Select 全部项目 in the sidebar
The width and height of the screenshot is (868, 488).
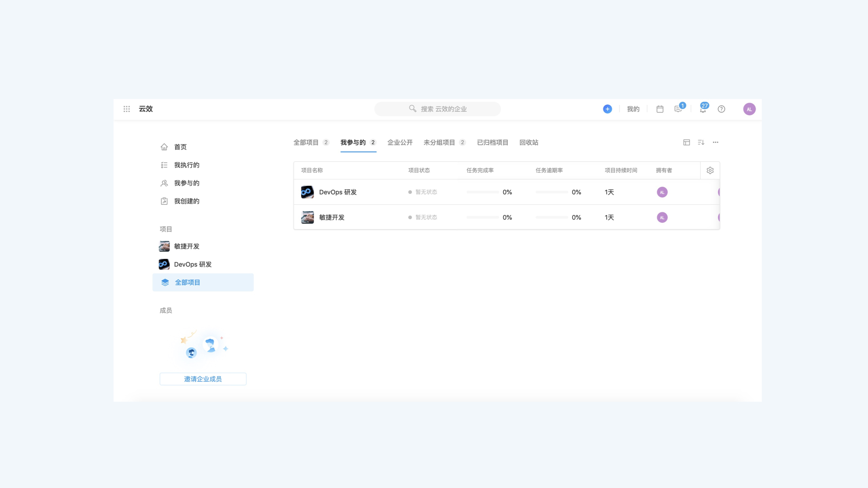(203, 282)
